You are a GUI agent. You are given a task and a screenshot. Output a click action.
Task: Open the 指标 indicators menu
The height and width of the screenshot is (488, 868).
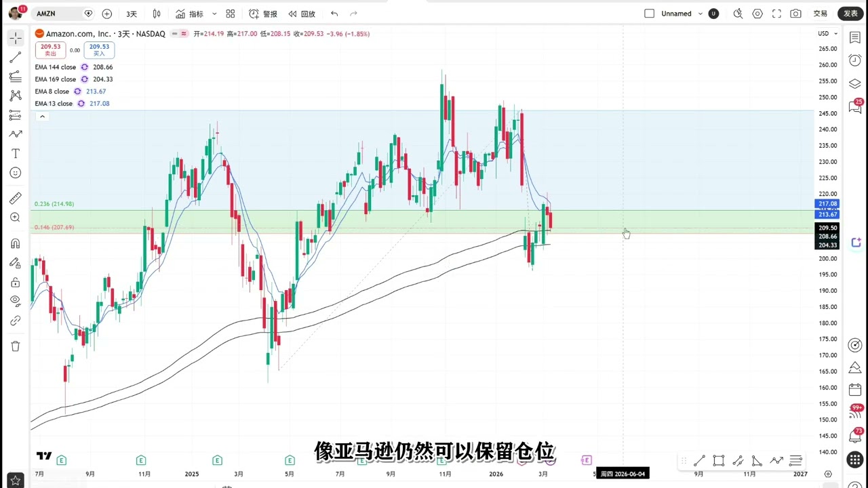click(x=189, y=14)
